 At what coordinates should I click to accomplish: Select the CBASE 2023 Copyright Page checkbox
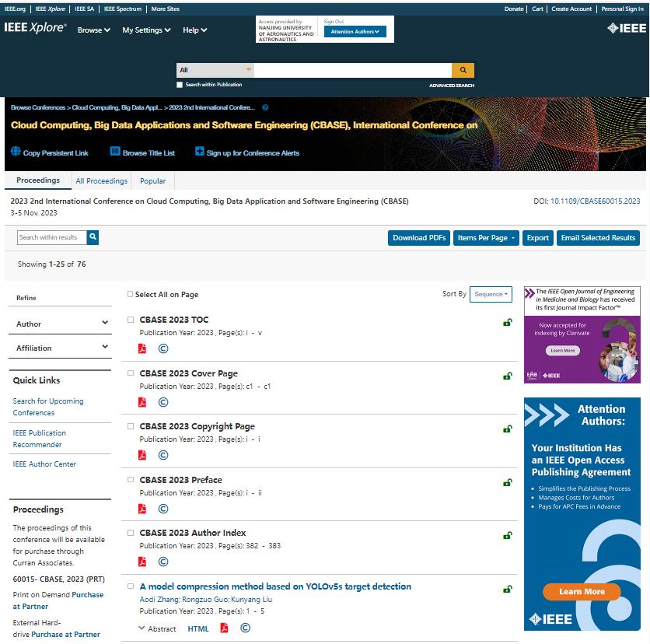131,426
